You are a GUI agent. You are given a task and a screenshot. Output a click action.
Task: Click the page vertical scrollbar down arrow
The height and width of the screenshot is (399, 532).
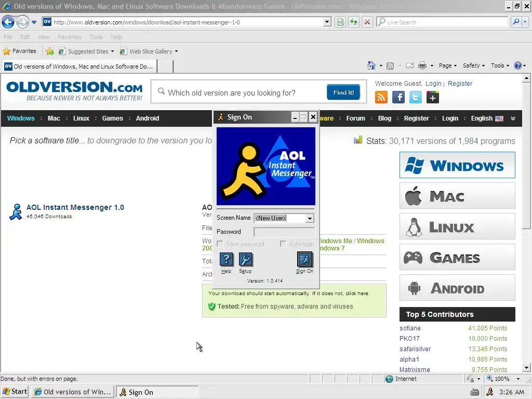(x=526, y=367)
